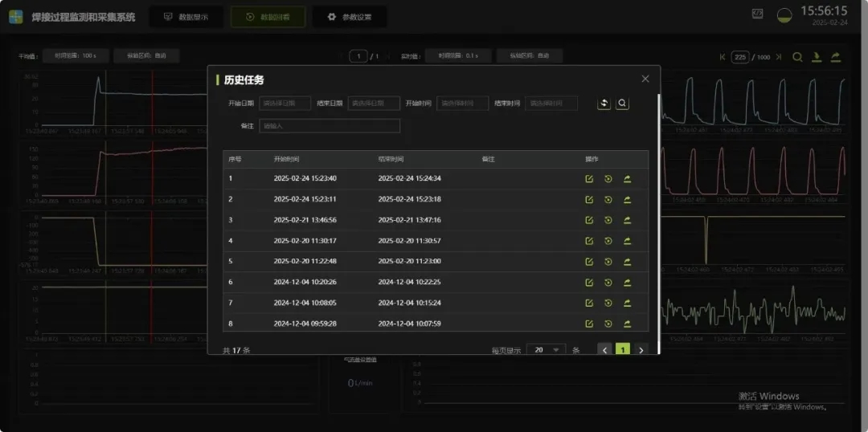Toggle the half-circle theme switch icon
868x432 pixels.
[784, 15]
